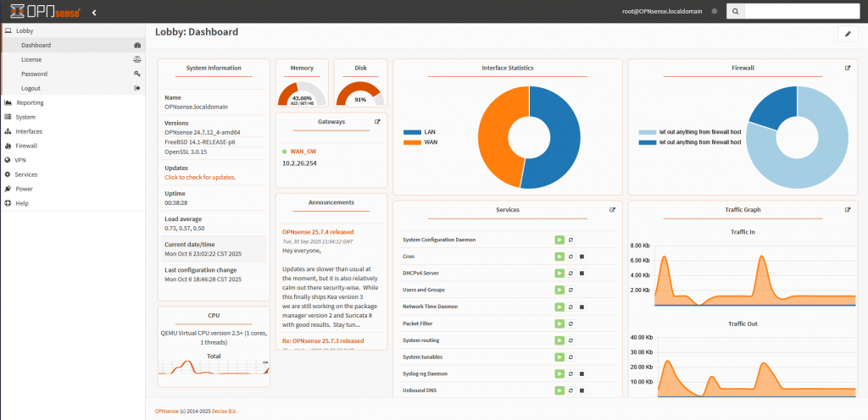Viewport: 868px width, 420px height.
Task: Open Firewall widget external link icon
Action: pyautogui.click(x=848, y=68)
